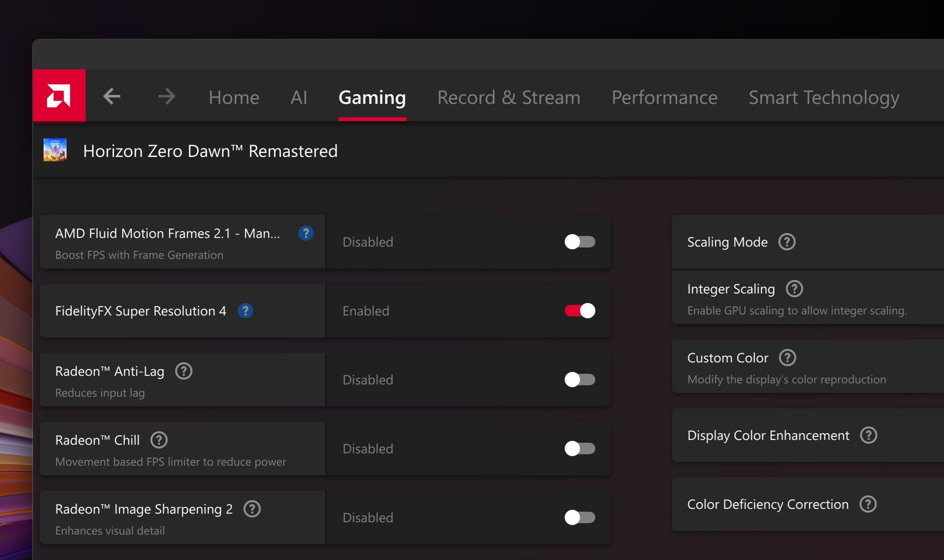
Task: Click the Display Color Enhancement label
Action: coord(768,436)
